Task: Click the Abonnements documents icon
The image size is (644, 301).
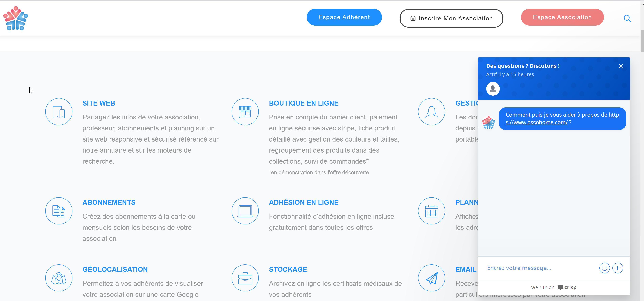Action: (59, 211)
